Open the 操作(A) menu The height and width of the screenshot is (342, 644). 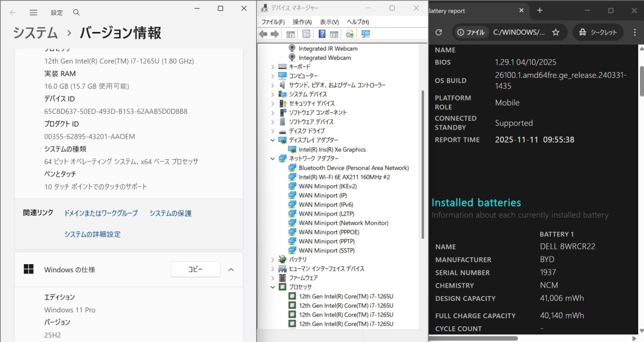coord(302,22)
